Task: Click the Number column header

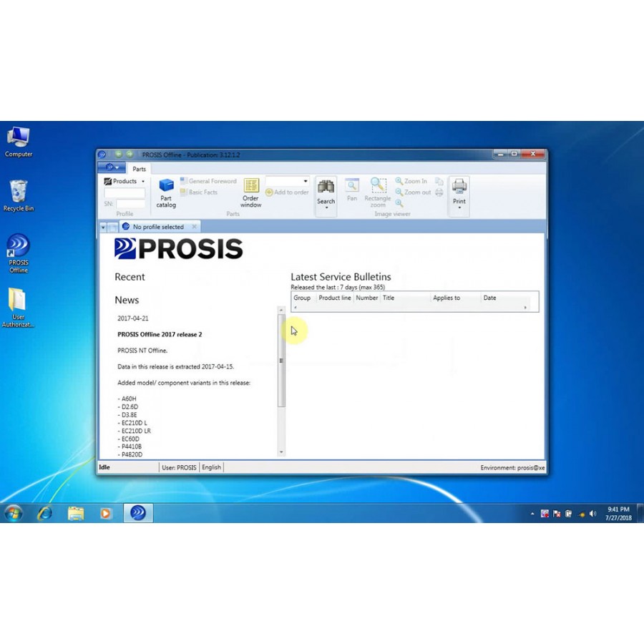Action: [x=367, y=298]
